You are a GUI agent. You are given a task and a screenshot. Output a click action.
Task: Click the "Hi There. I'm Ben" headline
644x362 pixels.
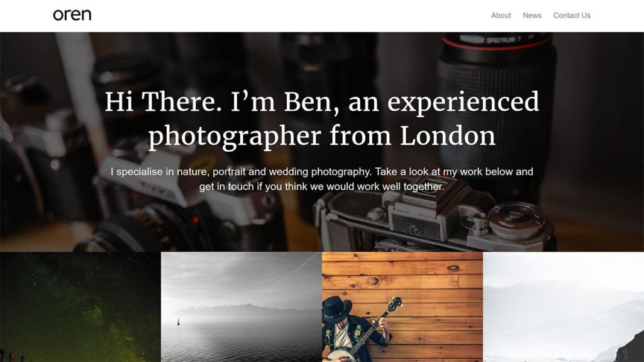(x=321, y=119)
